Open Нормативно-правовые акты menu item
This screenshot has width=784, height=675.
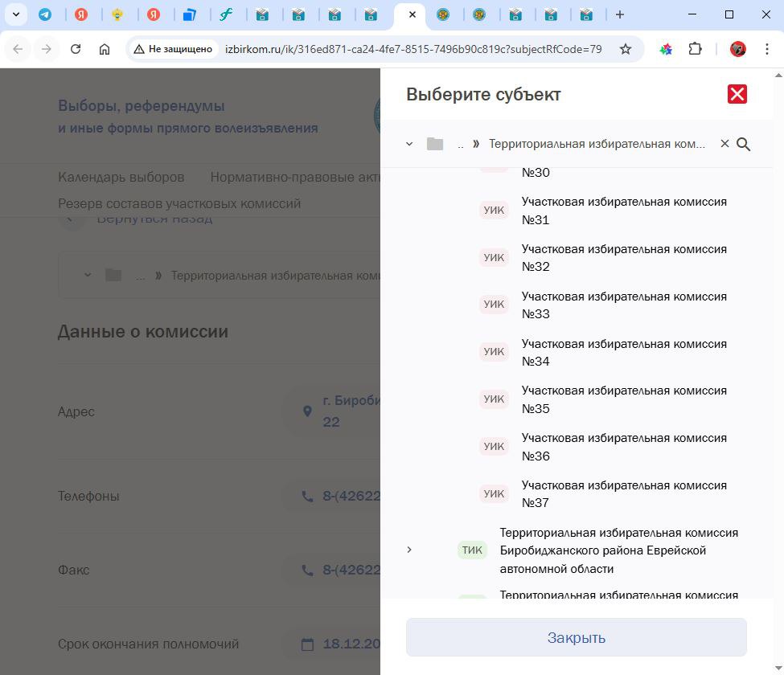point(295,178)
